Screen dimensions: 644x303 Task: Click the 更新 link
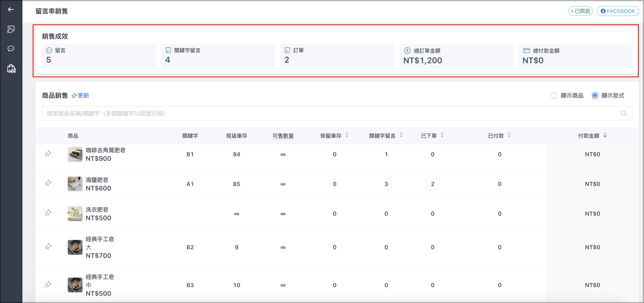(80, 95)
